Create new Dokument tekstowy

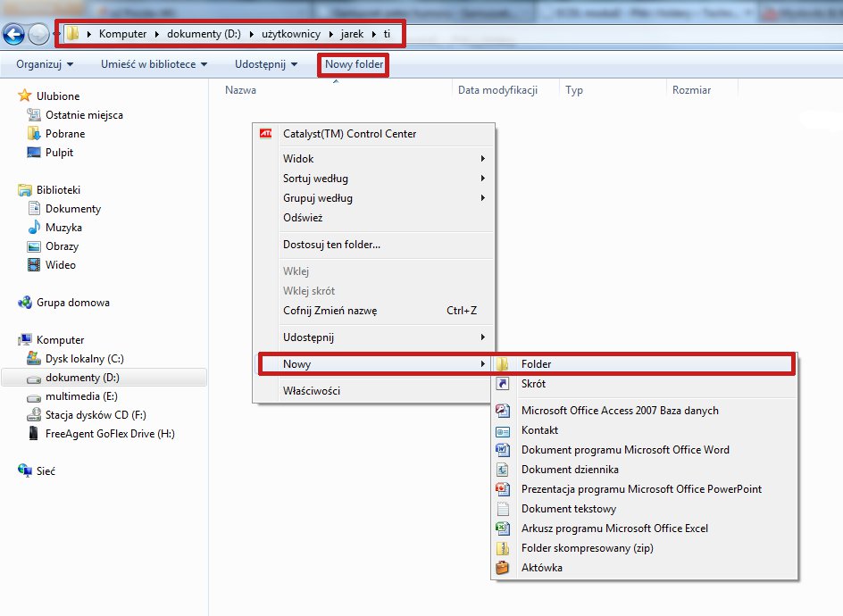coord(644,509)
